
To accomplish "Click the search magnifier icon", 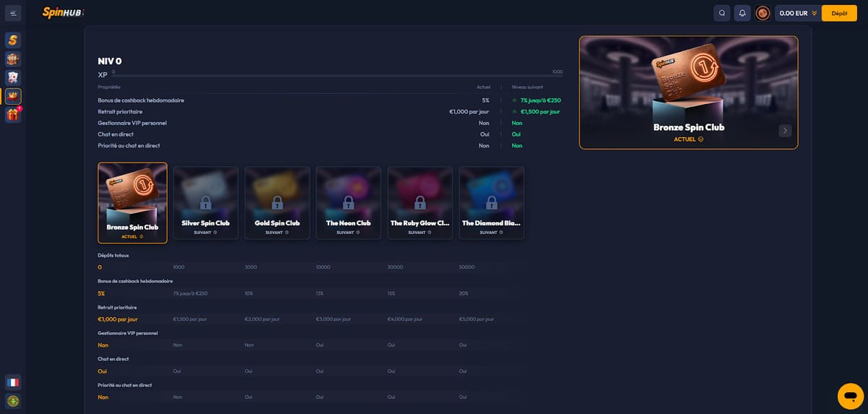I will (x=721, y=13).
